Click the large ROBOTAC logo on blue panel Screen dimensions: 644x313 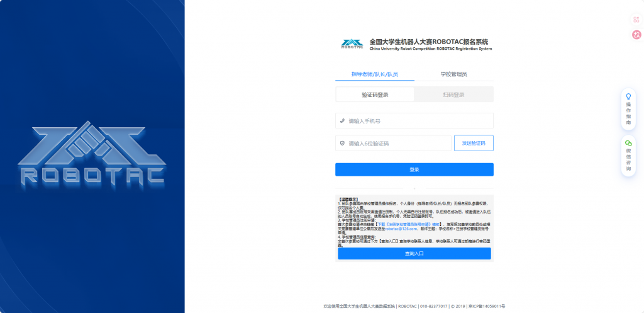tap(91, 153)
